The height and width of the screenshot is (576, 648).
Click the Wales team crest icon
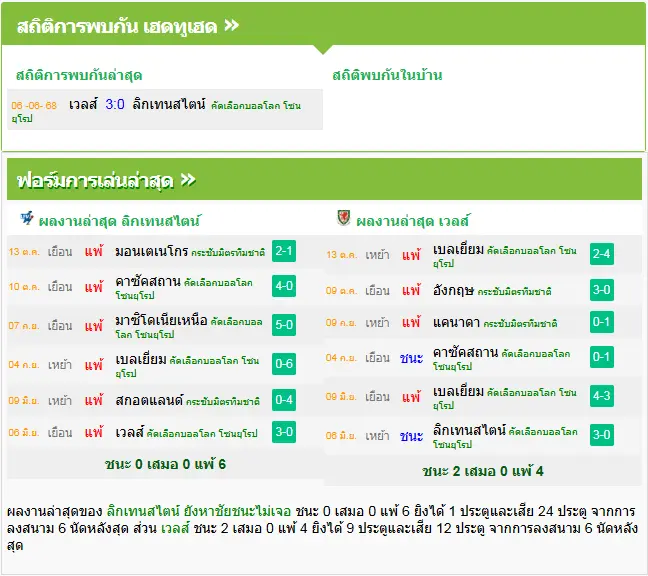[343, 218]
